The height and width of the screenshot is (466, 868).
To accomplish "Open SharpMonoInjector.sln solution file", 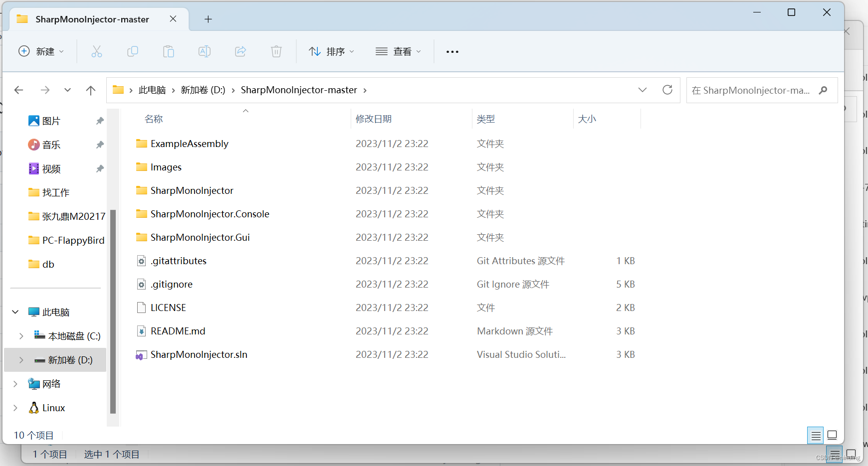I will tap(199, 354).
